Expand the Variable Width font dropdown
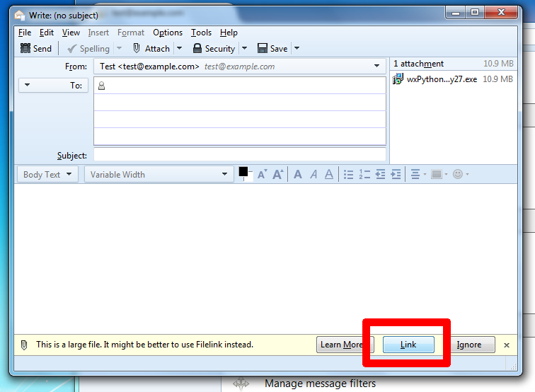 (159, 174)
